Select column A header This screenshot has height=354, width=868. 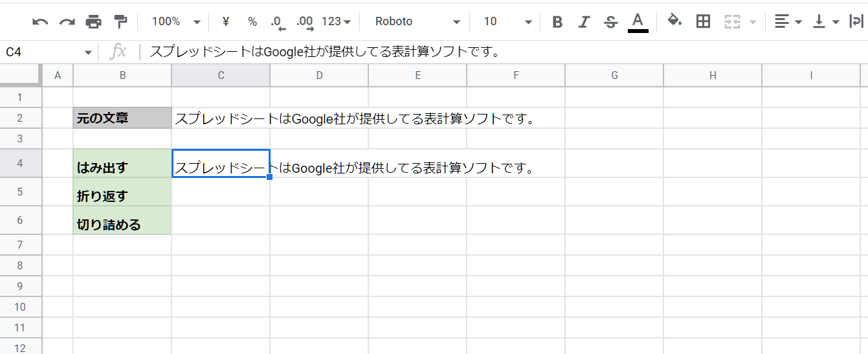pyautogui.click(x=58, y=76)
